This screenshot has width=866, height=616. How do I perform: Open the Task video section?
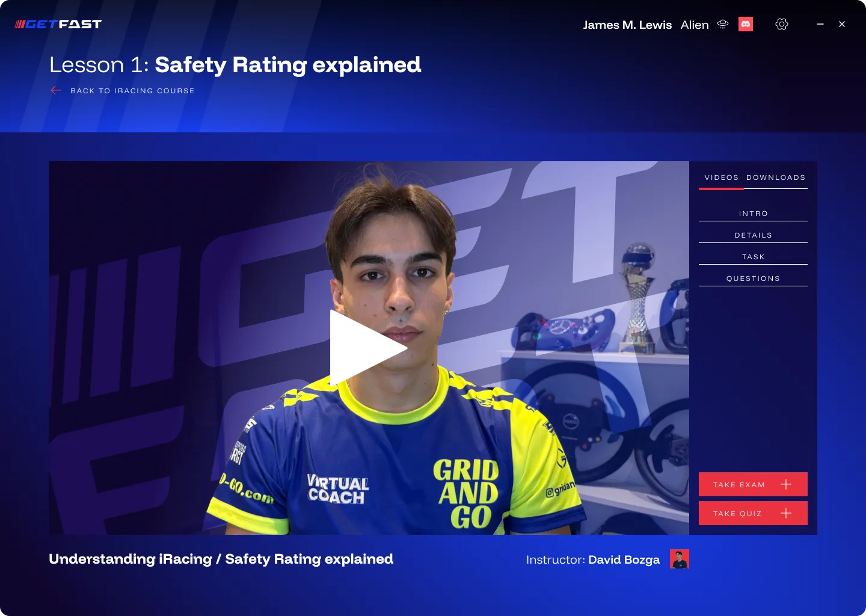[x=753, y=257]
